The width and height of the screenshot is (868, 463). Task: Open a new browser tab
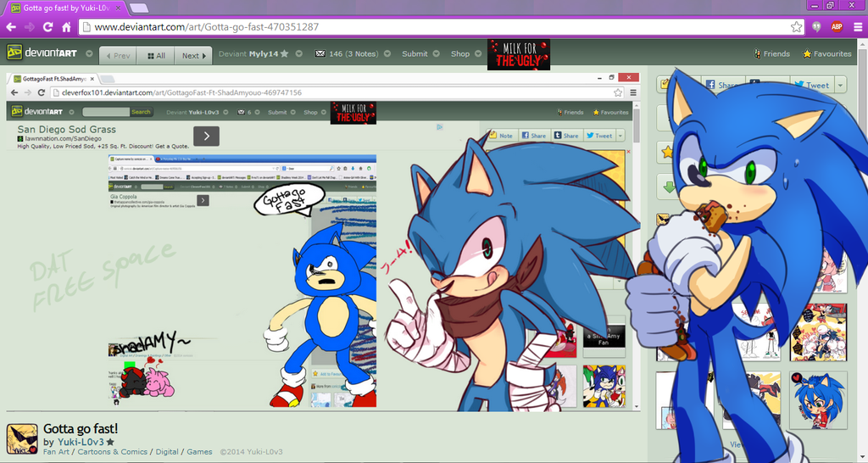pyautogui.click(x=138, y=8)
